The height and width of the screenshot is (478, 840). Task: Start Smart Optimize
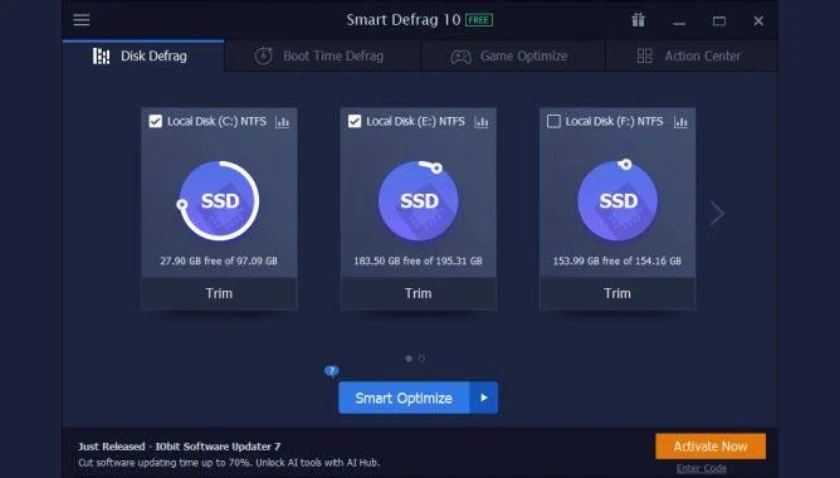click(404, 398)
